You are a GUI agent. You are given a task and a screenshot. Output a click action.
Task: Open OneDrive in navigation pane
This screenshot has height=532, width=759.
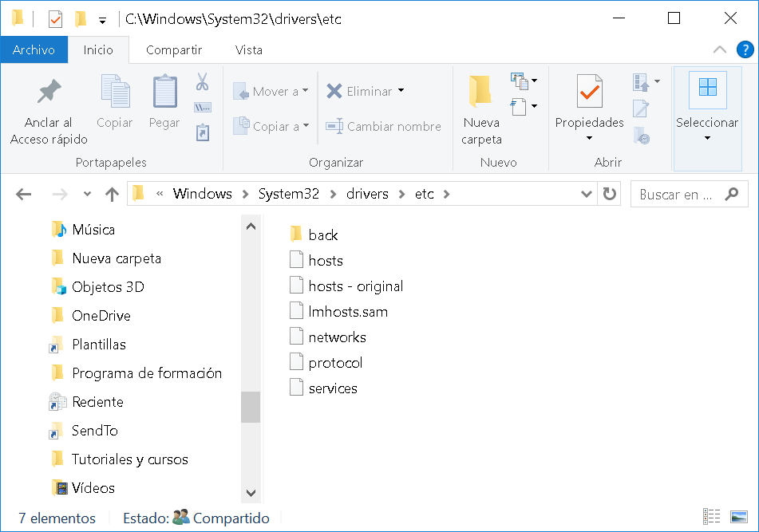tap(90, 315)
